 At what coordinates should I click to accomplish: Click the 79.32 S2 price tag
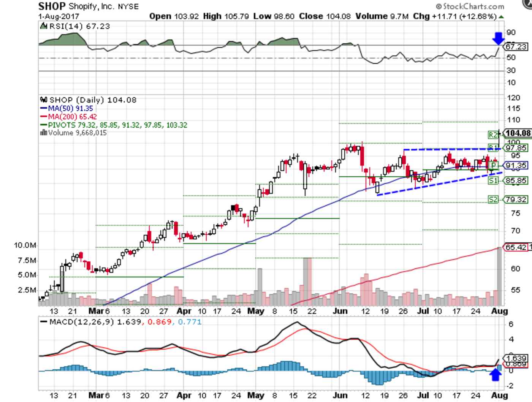click(516, 199)
